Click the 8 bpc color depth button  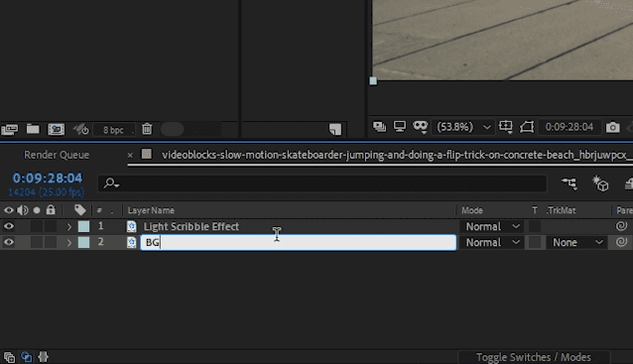[x=113, y=130]
